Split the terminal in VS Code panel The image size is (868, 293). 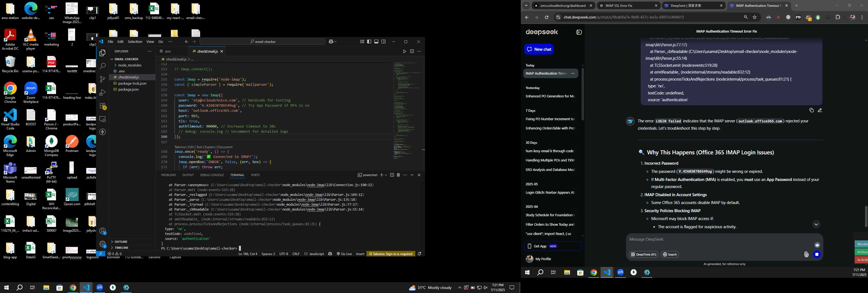(x=392, y=175)
